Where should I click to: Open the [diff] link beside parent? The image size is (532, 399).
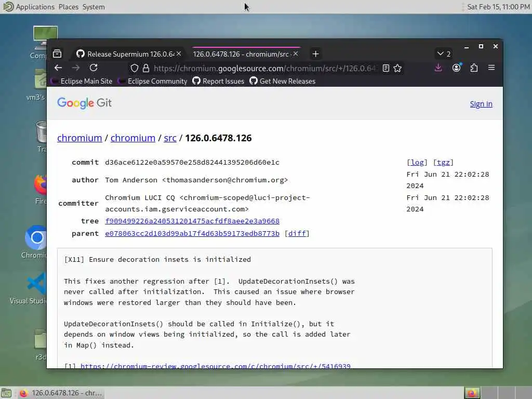point(297,233)
